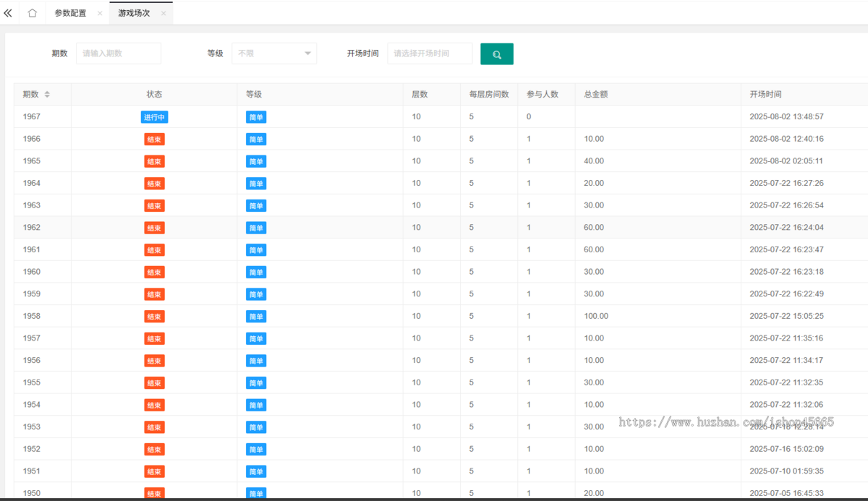The height and width of the screenshot is (501, 868).
Task: Select period cell 1954
Action: coord(32,405)
